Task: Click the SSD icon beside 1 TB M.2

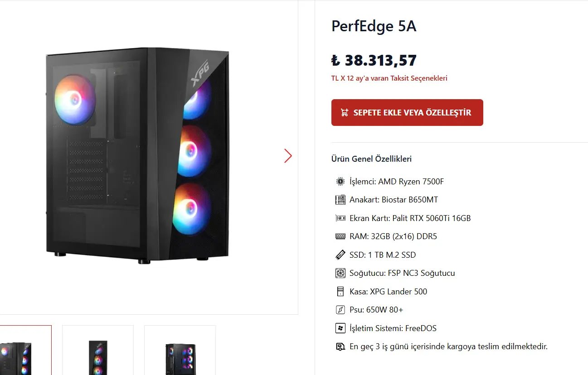Action: click(x=340, y=255)
